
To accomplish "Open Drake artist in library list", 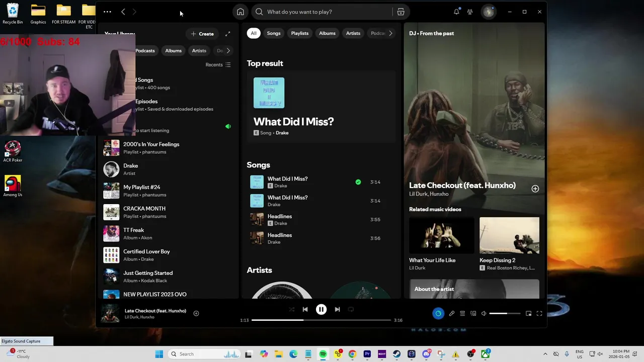I will [167, 169].
